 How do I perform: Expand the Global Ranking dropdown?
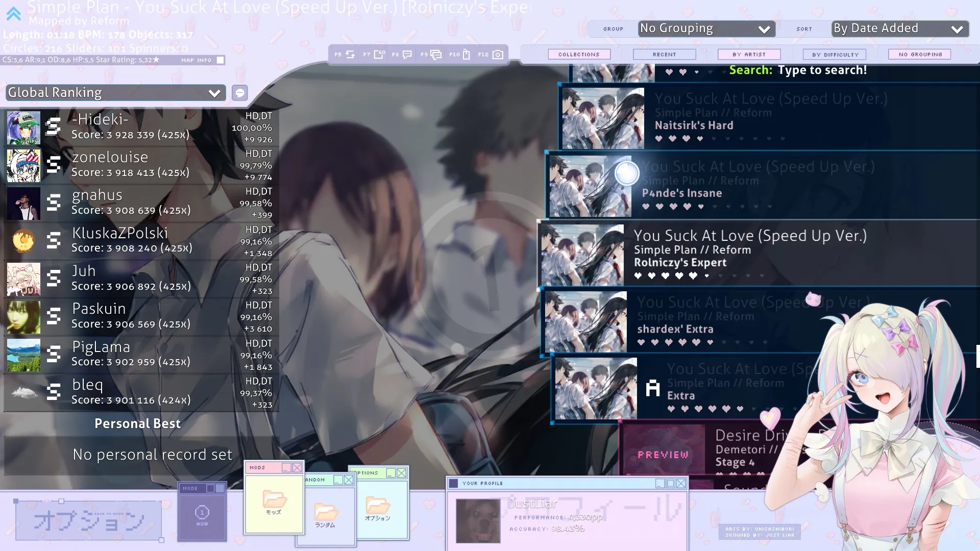point(116,92)
